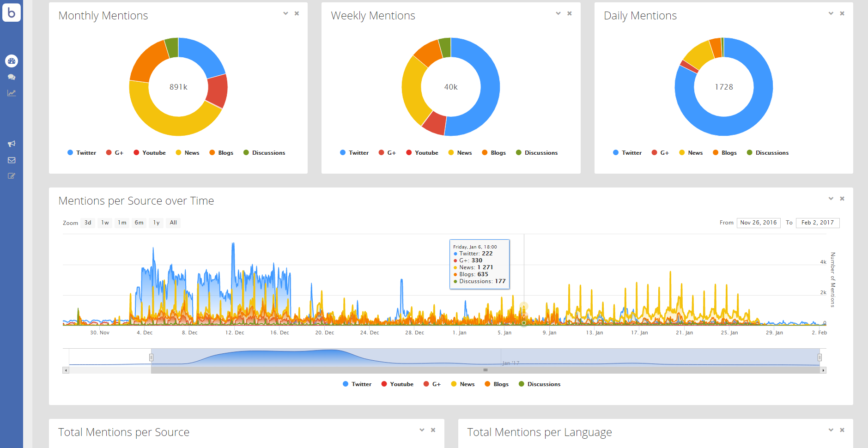Image resolution: width=868 pixels, height=448 pixels.
Task: Open the Daily Mentions donut chart
Action: (723, 87)
